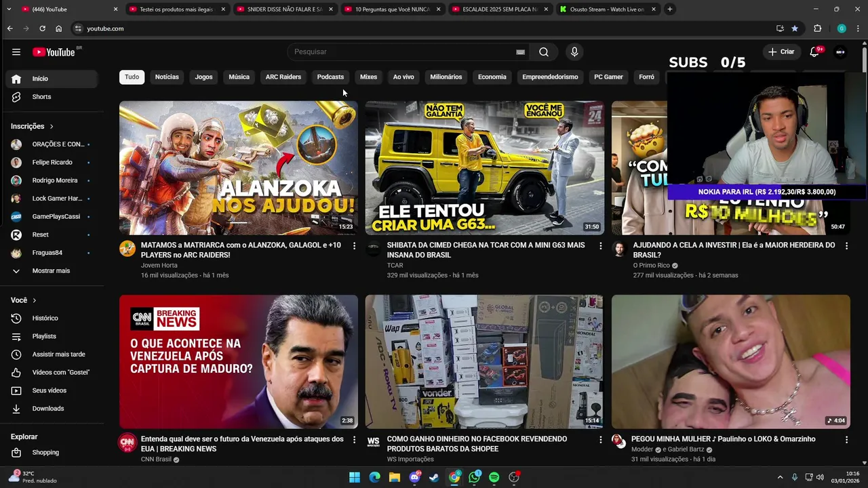The width and height of the screenshot is (868, 488).
Task: Select the Tudo filter chip
Action: 132,77
